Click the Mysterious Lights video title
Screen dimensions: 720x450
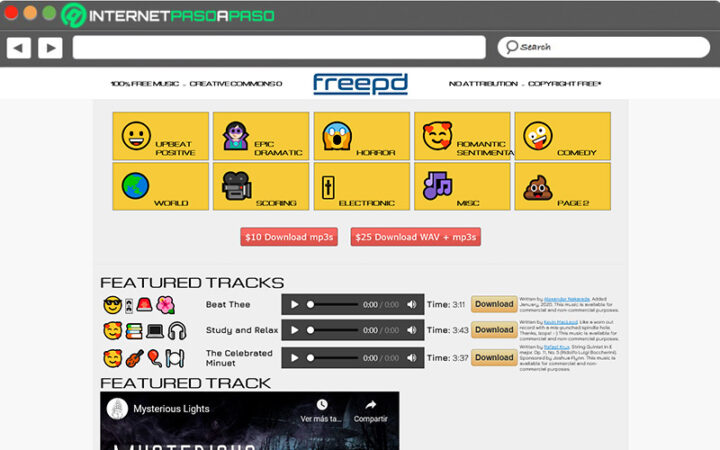pyautogui.click(x=171, y=409)
